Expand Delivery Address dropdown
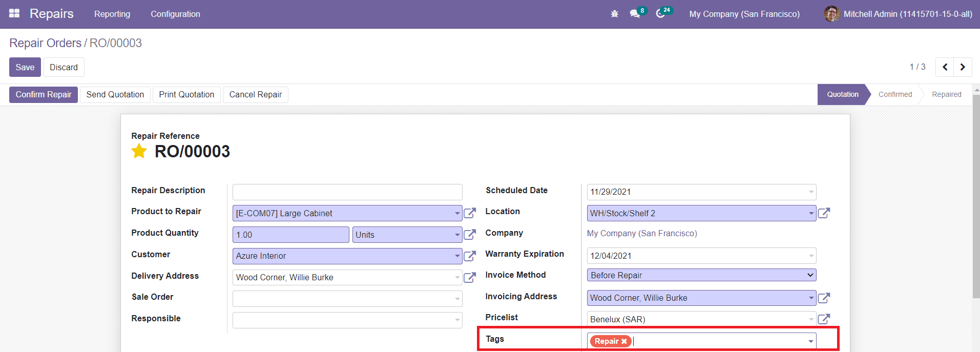This screenshot has height=352, width=980. coord(457,277)
